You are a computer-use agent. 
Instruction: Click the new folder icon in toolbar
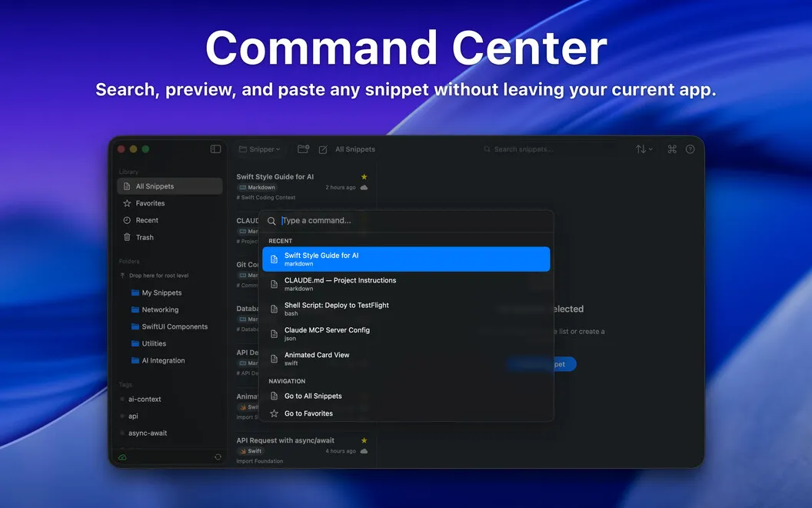[x=304, y=149]
